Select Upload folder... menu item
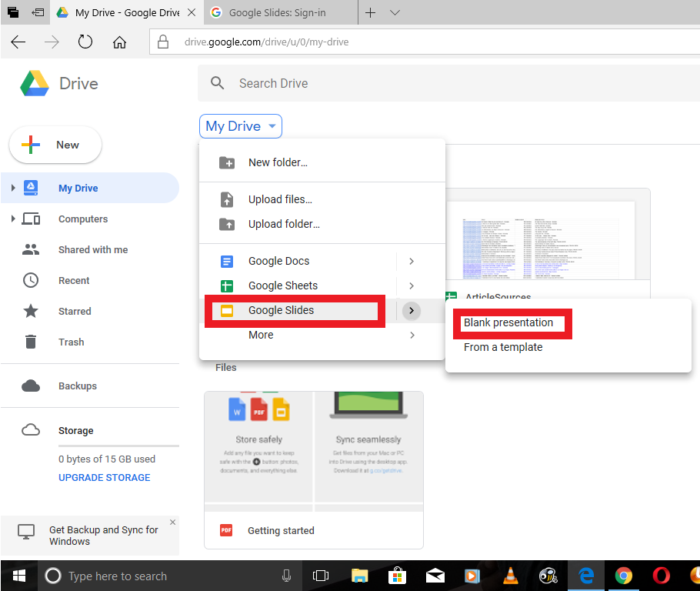The height and width of the screenshot is (591, 700). 322,224
